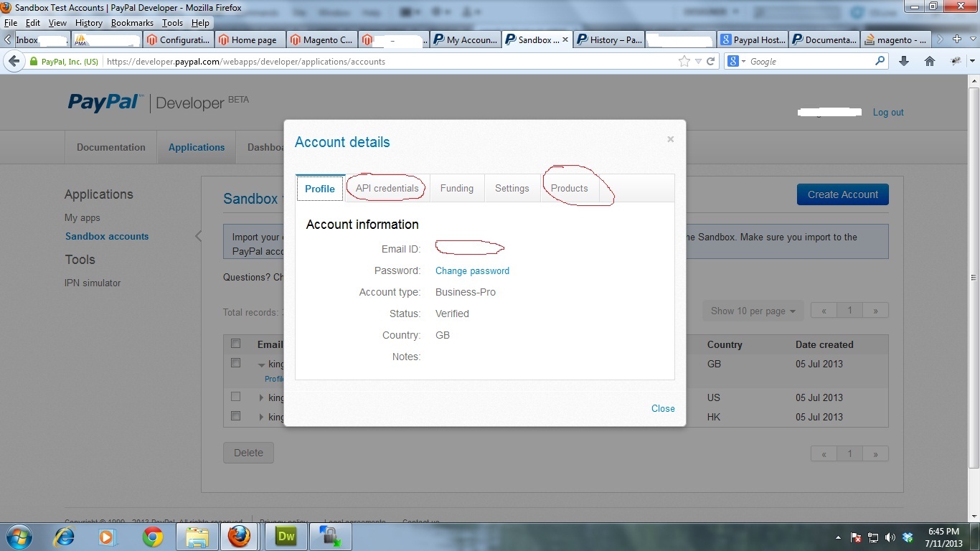
Task: Collapse the sidebar with the chevron arrow
Action: 199,236
